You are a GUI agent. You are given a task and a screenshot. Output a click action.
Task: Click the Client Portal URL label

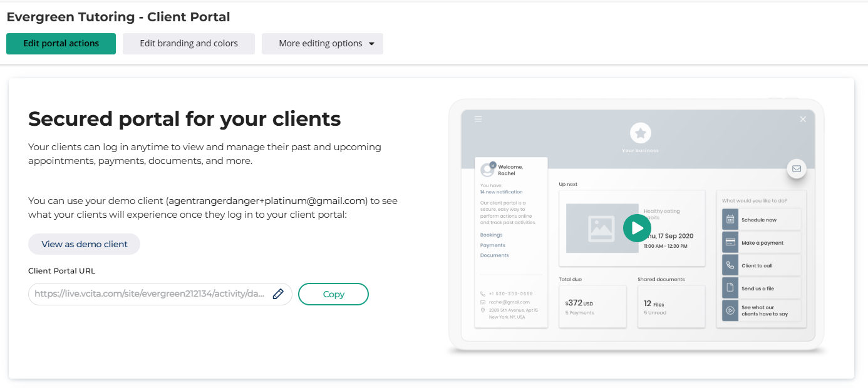coord(61,271)
